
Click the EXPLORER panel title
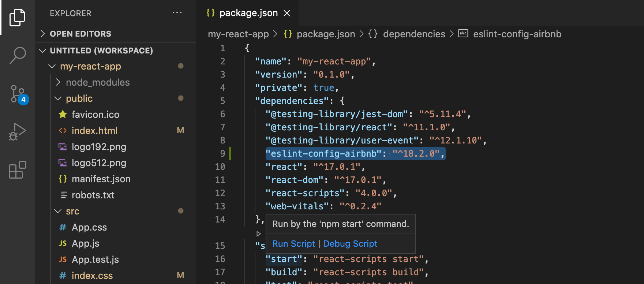[x=71, y=13]
